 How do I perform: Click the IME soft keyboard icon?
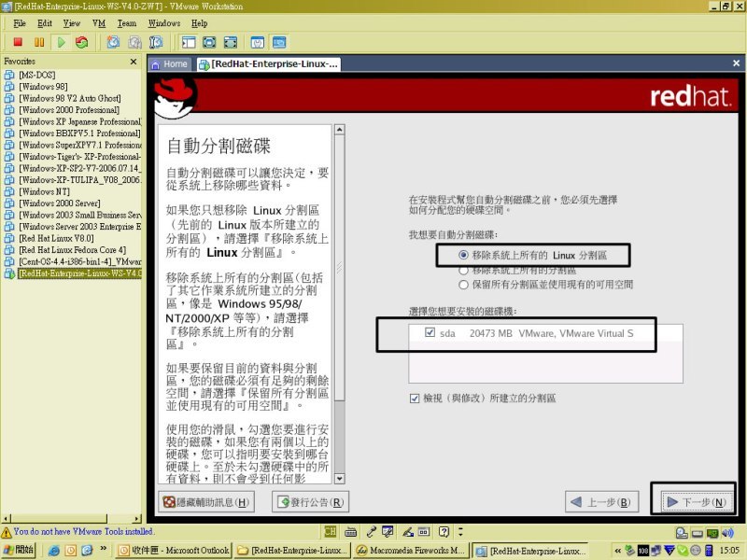pos(351,531)
